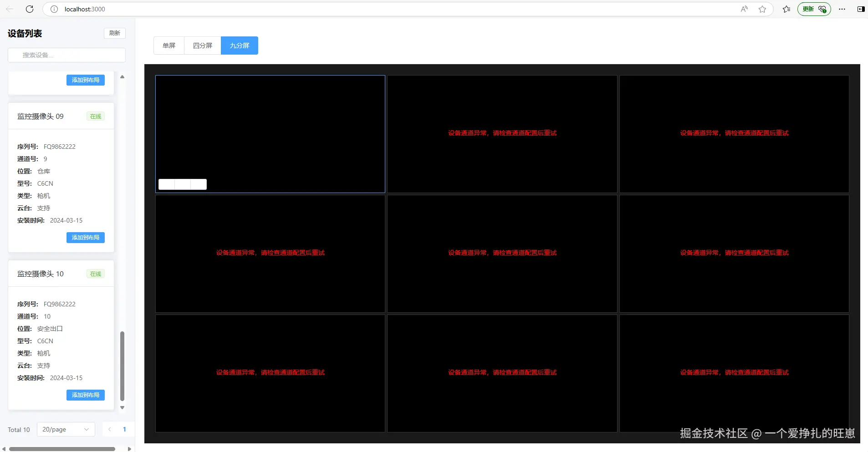This screenshot has width=868, height=452.
Task: Select the bottom-right video cell
Action: pos(734,373)
